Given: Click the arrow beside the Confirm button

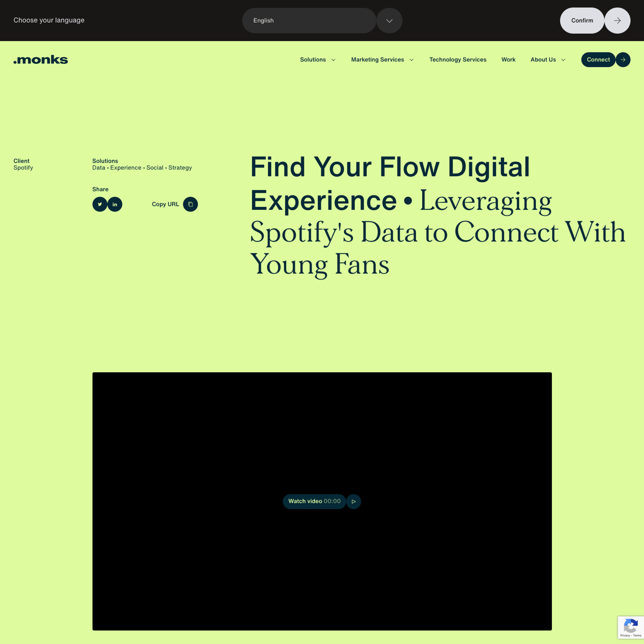Looking at the screenshot, I should click(x=617, y=21).
